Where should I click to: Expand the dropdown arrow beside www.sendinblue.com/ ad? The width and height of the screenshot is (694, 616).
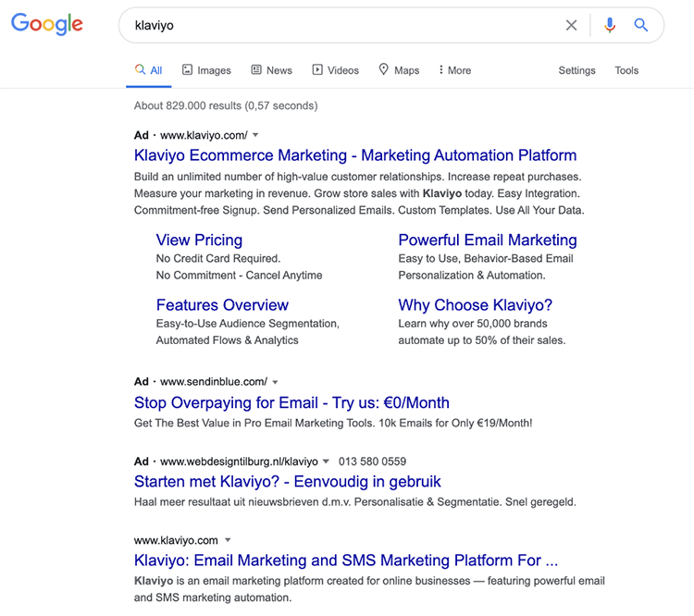[275, 382]
